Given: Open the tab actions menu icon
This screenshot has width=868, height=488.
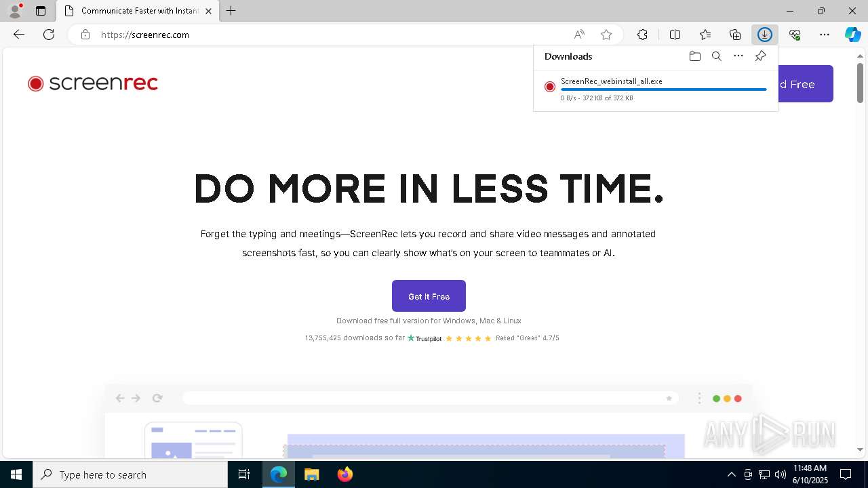Looking at the screenshot, I should tap(41, 11).
